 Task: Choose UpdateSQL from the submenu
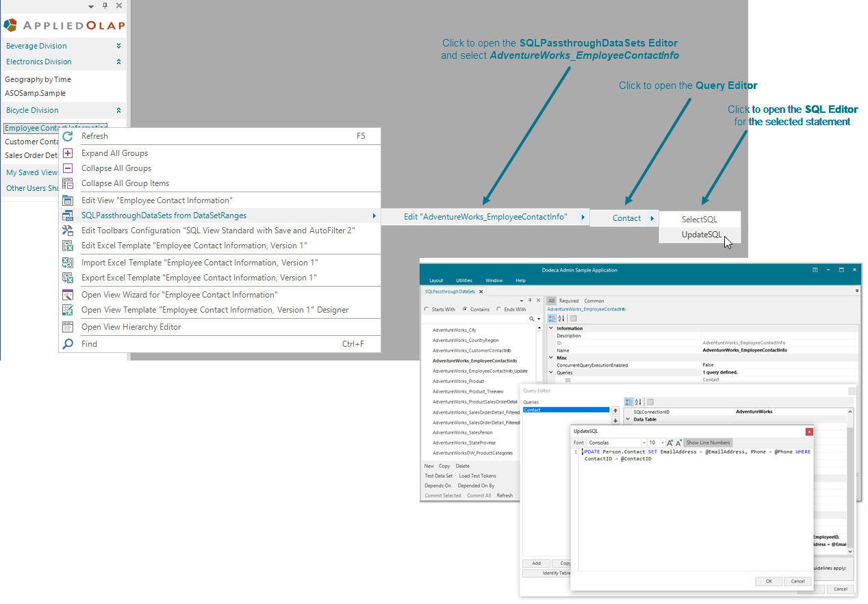[x=700, y=235]
